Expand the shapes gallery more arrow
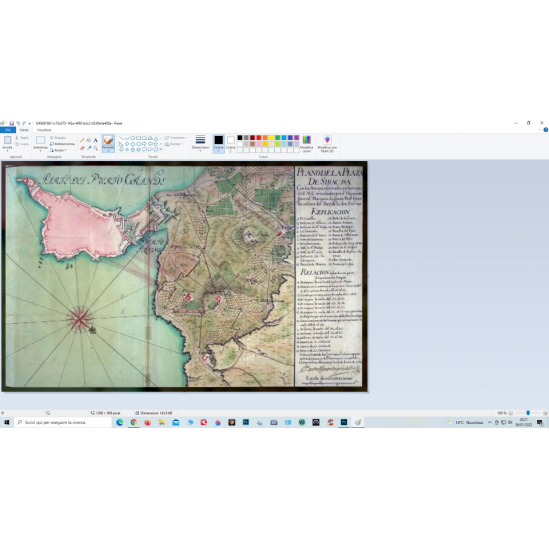Viewport: 549px width, 549px height. point(161,150)
